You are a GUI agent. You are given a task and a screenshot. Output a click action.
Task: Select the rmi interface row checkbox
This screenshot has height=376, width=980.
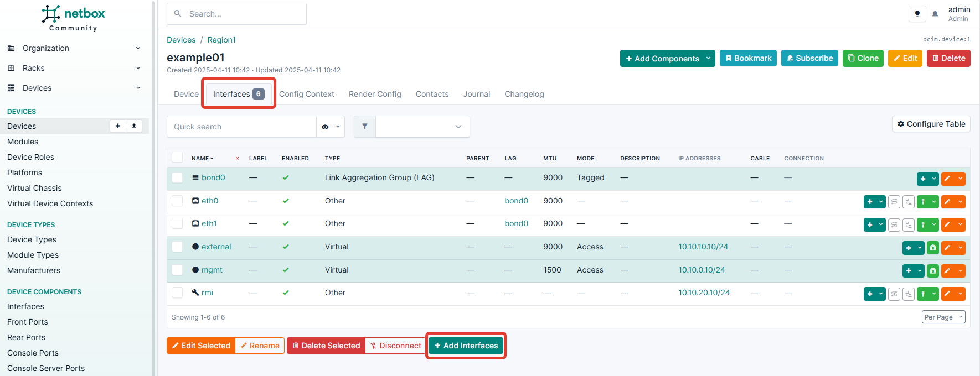[x=177, y=293]
